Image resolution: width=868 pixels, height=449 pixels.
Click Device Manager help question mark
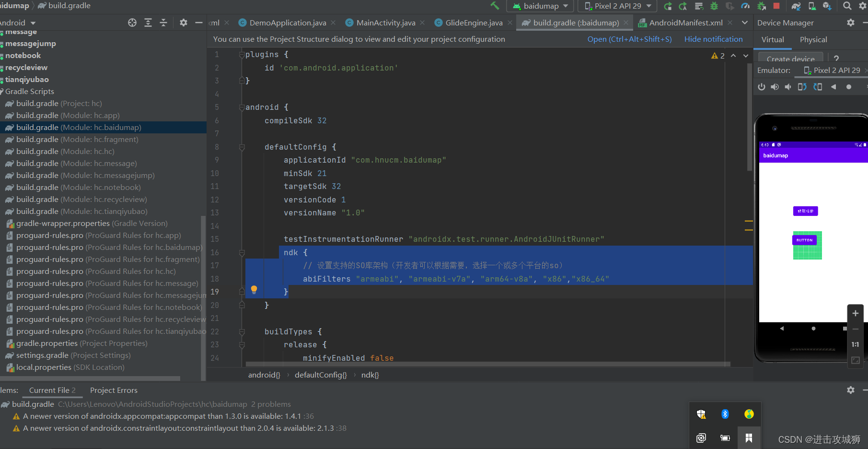coord(836,59)
